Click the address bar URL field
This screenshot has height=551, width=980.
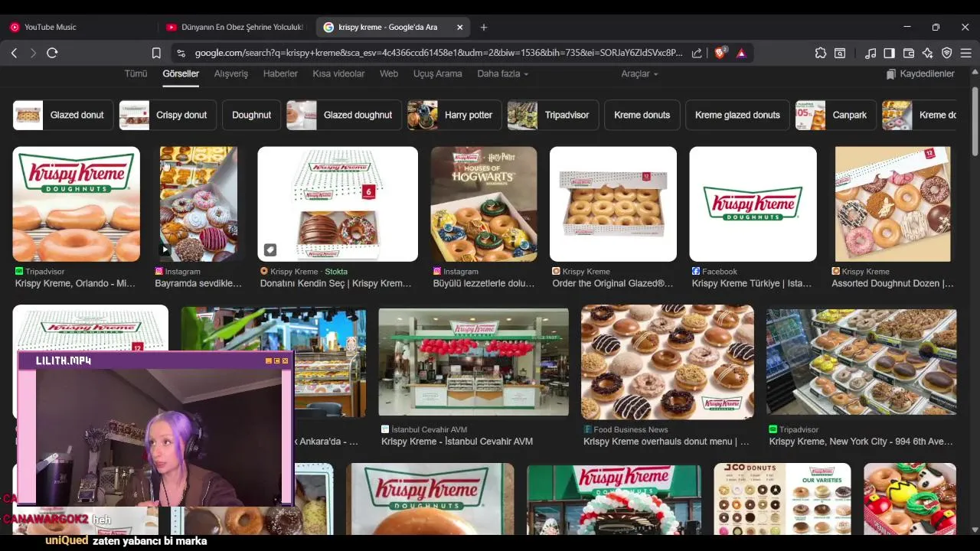pos(438,53)
